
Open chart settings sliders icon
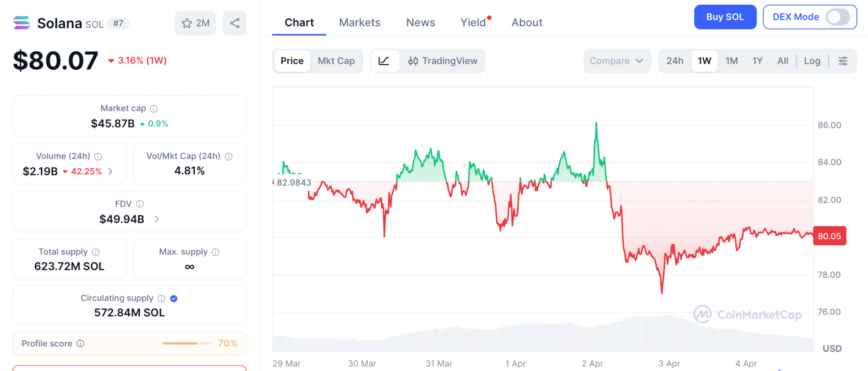(x=843, y=61)
